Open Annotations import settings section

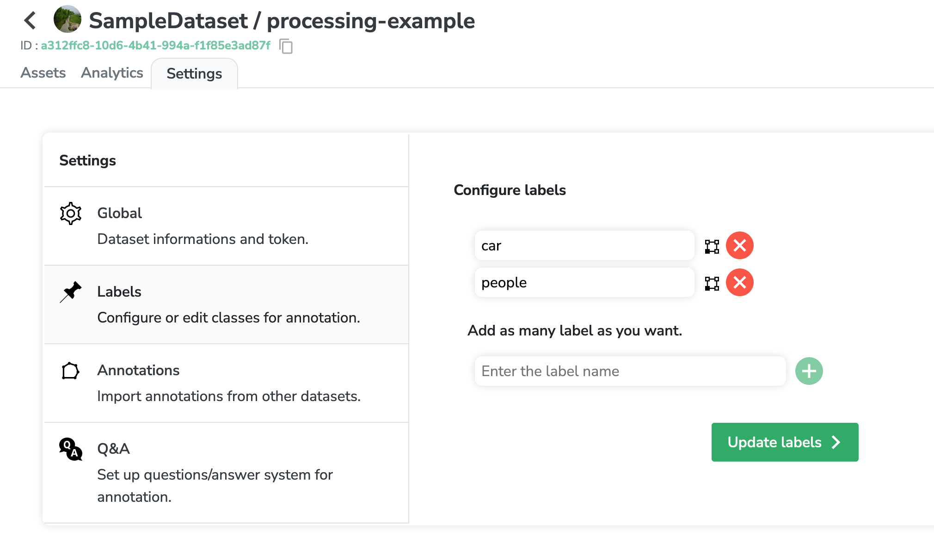coord(227,383)
